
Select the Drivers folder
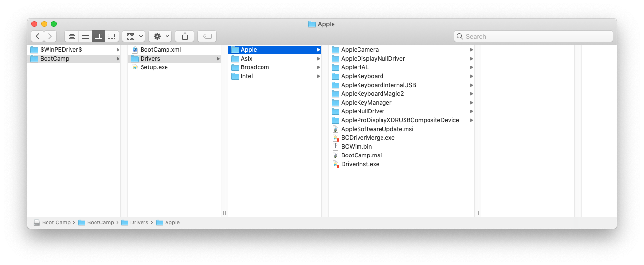174,59
